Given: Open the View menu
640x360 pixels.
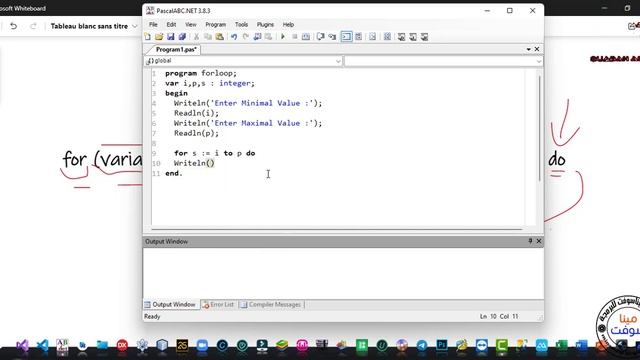Looking at the screenshot, I should 191,24.
